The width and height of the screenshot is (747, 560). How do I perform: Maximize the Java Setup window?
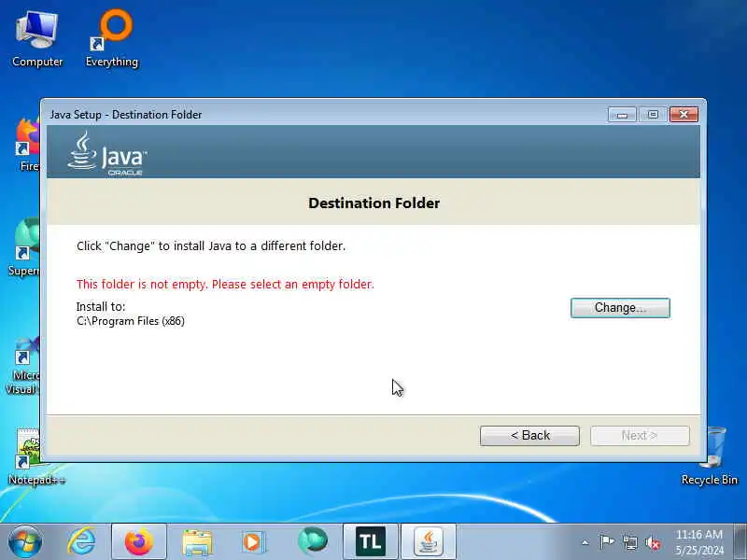click(x=653, y=115)
